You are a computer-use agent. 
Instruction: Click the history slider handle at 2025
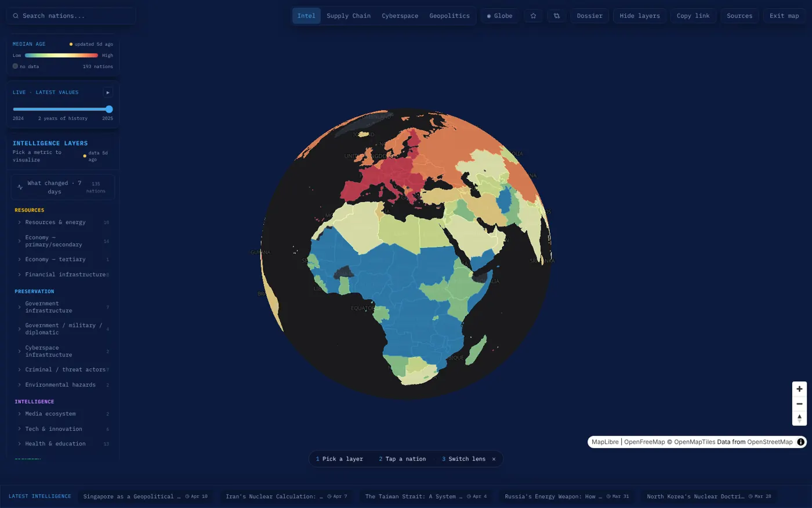pos(109,109)
